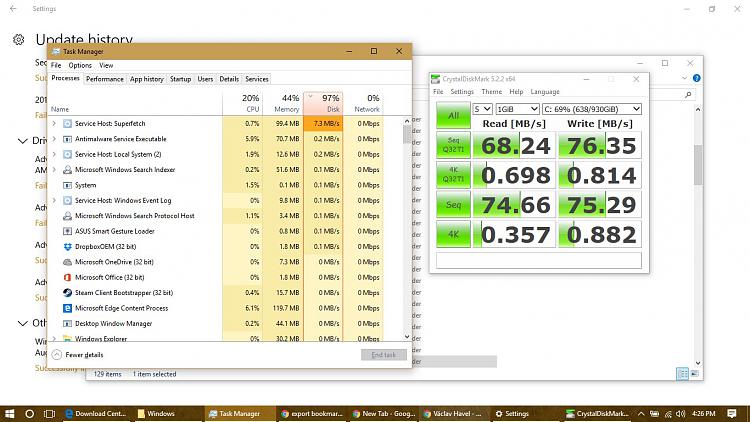Click the Microsoft Windows Search Indexer icon
Image resolution: width=750 pixels, height=422 pixels.
point(67,169)
